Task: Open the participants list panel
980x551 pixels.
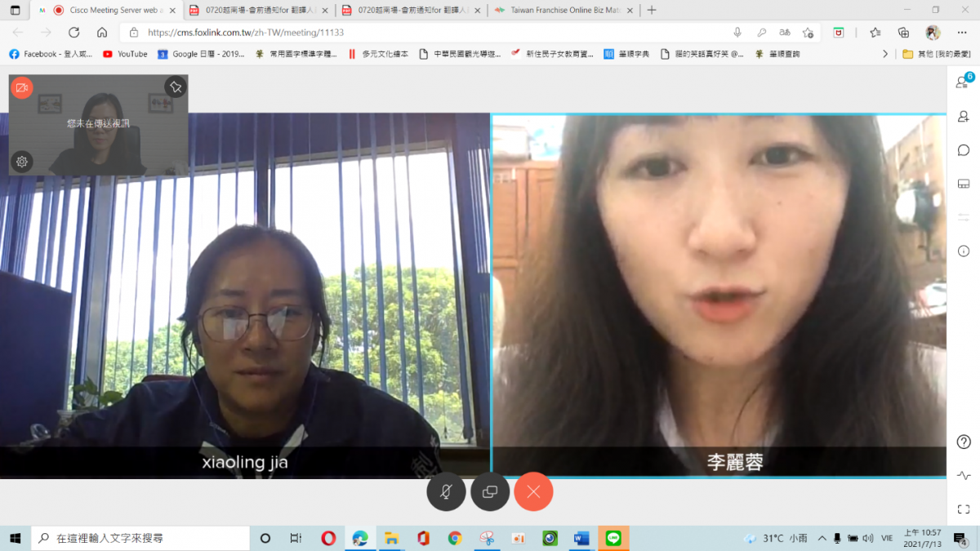Action: tap(964, 82)
